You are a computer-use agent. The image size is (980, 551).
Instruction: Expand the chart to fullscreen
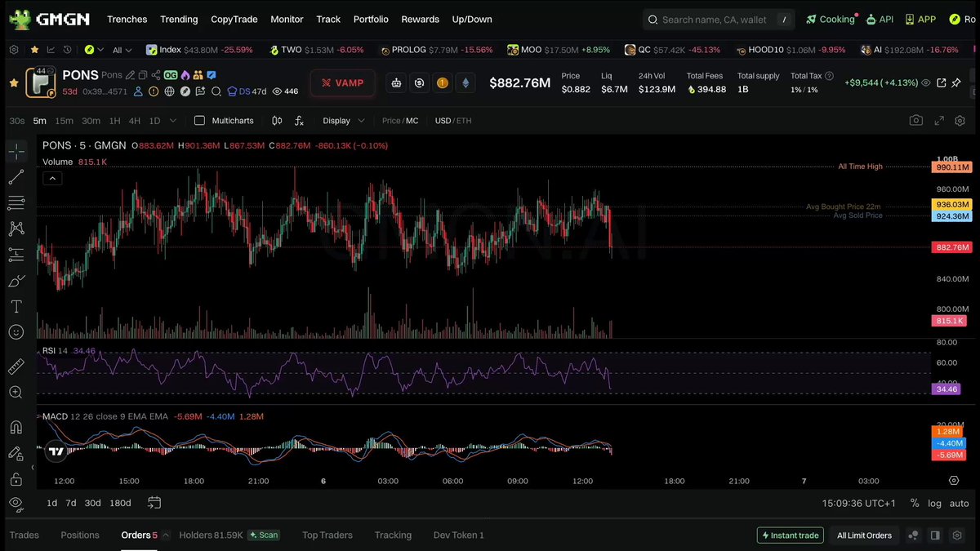pyautogui.click(x=939, y=121)
